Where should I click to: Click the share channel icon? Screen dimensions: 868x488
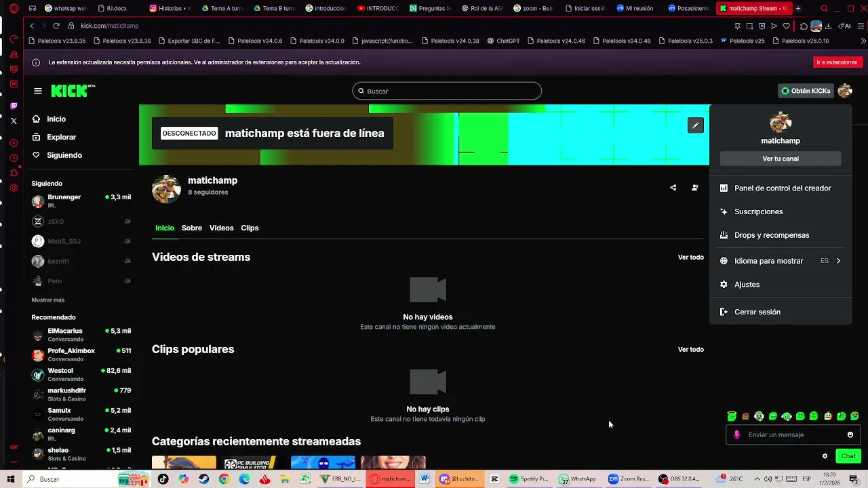(x=673, y=188)
